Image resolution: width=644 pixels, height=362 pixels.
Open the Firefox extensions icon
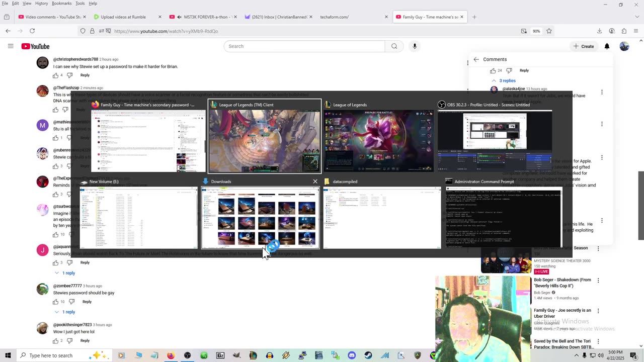click(624, 31)
